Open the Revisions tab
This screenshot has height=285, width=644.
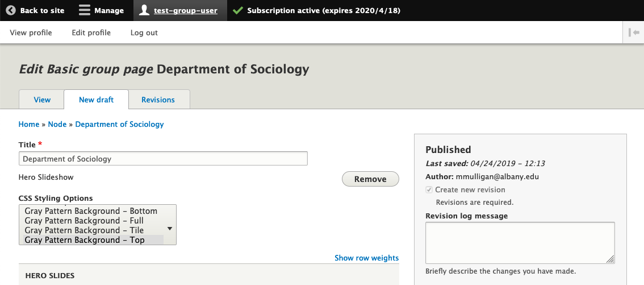click(x=158, y=100)
